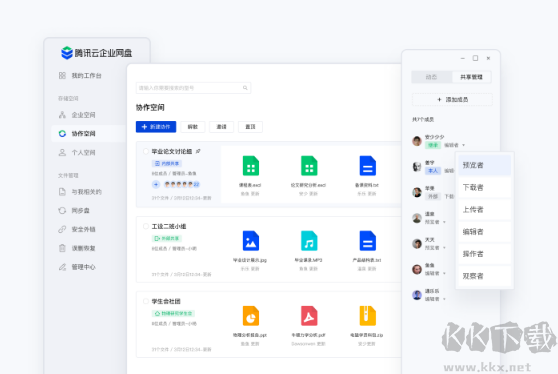Expand role dropdown for blue-avatar member
The height and width of the screenshot is (374, 558).
point(444,299)
